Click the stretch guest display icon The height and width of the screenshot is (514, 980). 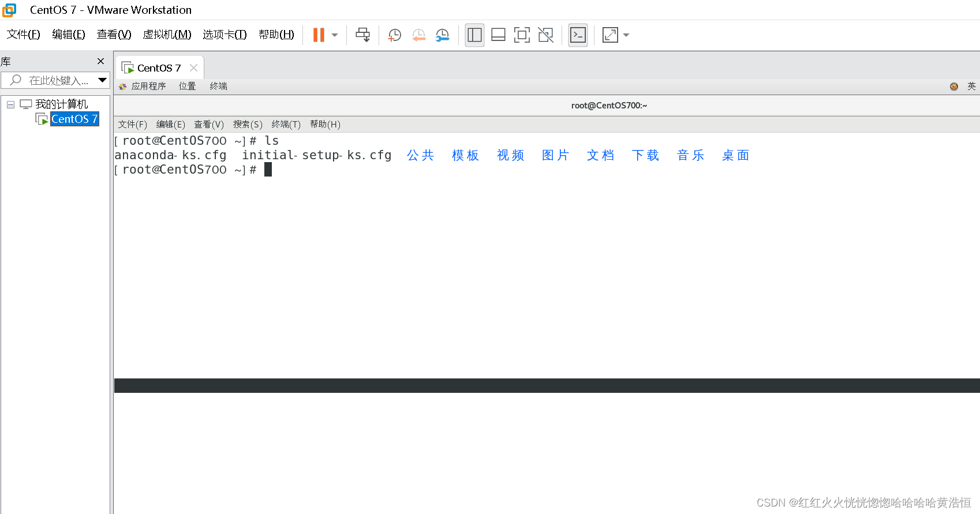(x=610, y=35)
